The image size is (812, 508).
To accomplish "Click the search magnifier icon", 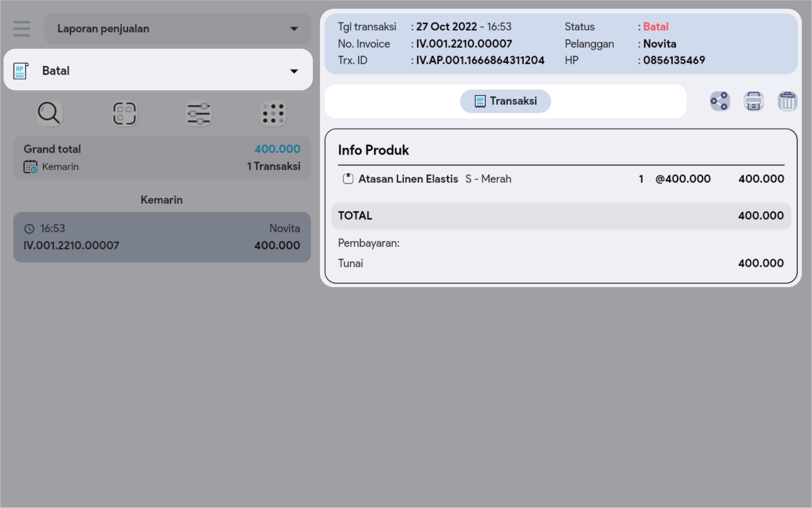I will click(49, 114).
